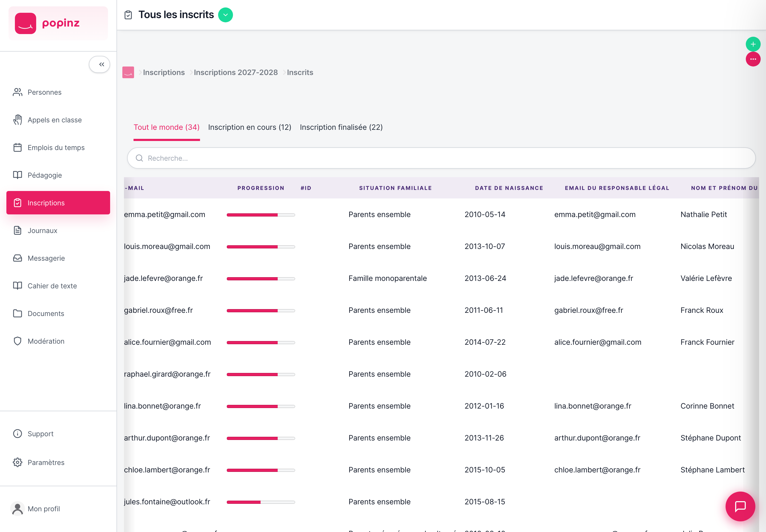Sort by Progression column header
The height and width of the screenshot is (532, 766).
click(261, 188)
